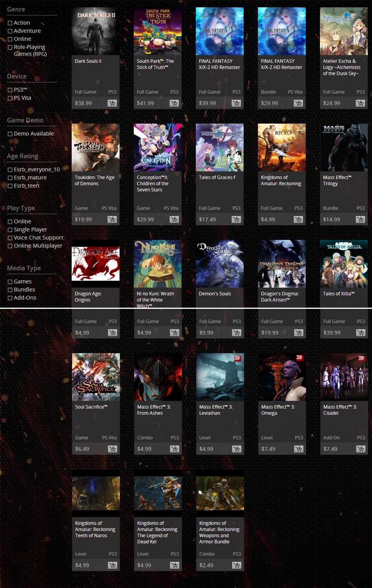Click the $2.49 price of Weapons and Armor Bundle
372x588 pixels.
[x=206, y=565]
